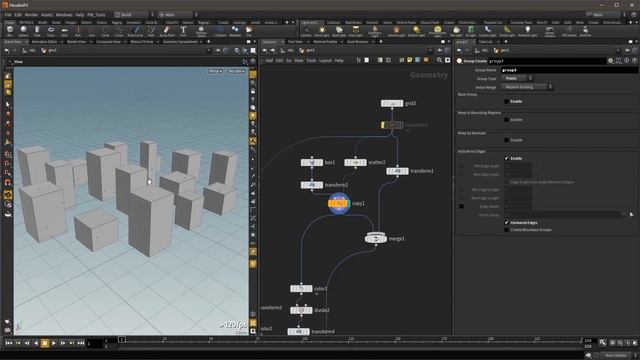Jump to first frame in playbar

point(9,343)
